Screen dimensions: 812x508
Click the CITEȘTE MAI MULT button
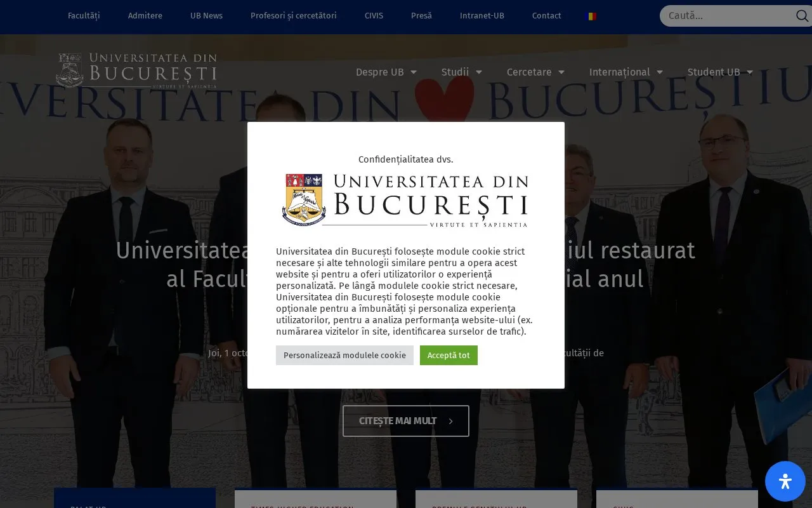406,421
